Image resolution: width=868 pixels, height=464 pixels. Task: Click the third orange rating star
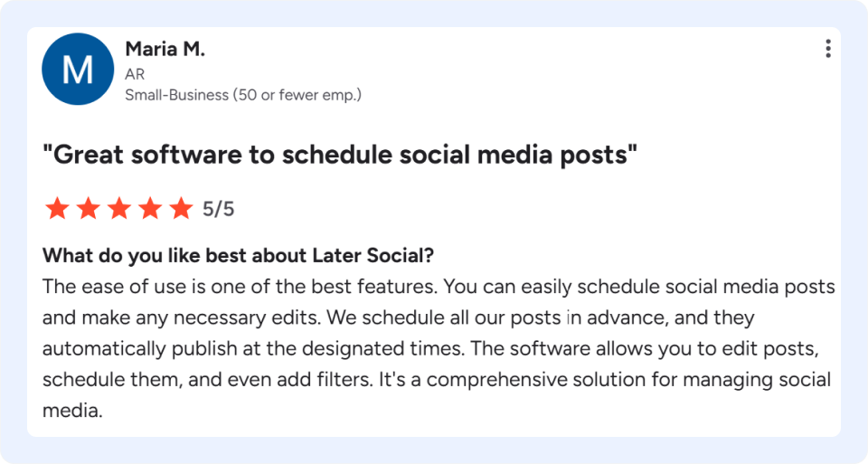119,209
